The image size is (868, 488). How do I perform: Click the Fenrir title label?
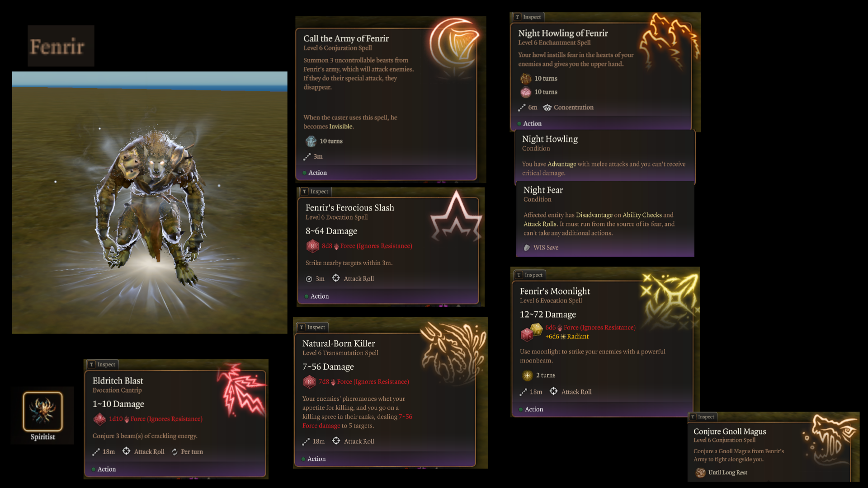[57, 46]
